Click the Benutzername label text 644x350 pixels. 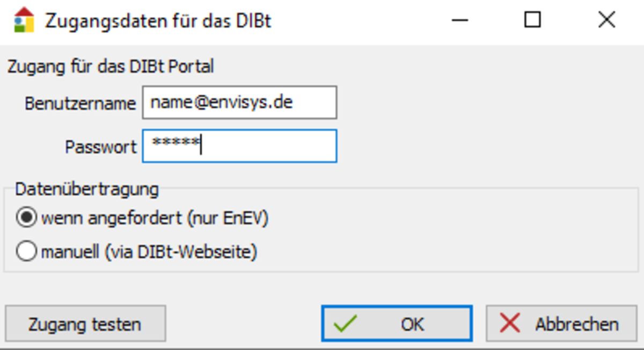tap(80, 103)
